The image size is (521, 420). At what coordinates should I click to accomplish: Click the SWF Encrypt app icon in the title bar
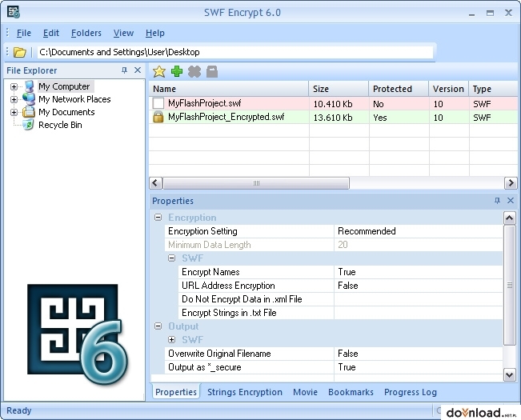pyautogui.click(x=14, y=12)
